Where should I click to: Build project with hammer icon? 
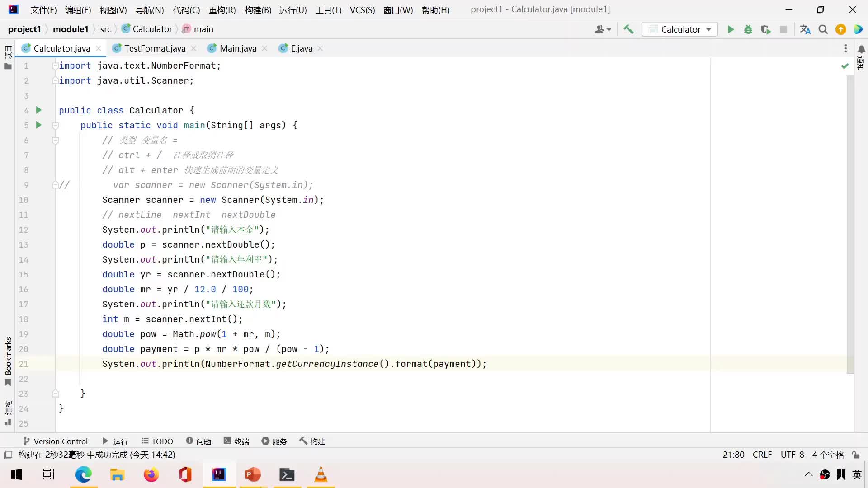[x=628, y=29]
